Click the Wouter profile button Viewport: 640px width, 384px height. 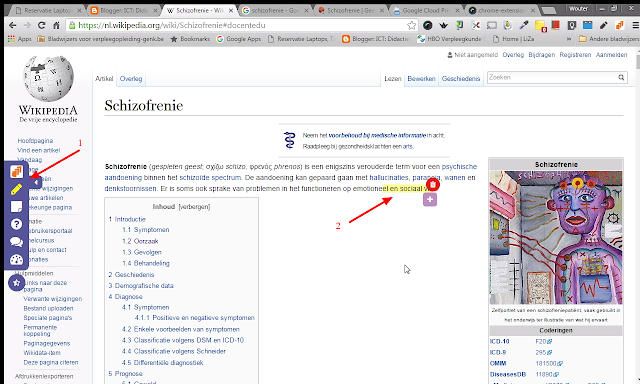pyautogui.click(x=578, y=8)
